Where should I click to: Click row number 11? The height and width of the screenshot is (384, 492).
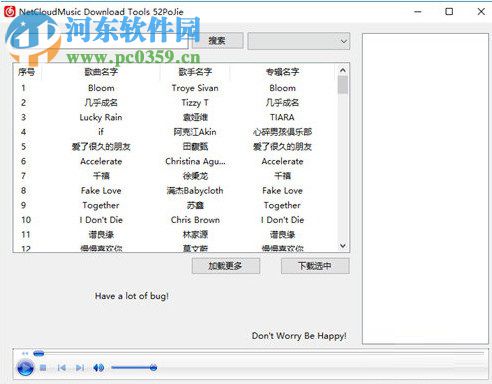tap(26, 235)
